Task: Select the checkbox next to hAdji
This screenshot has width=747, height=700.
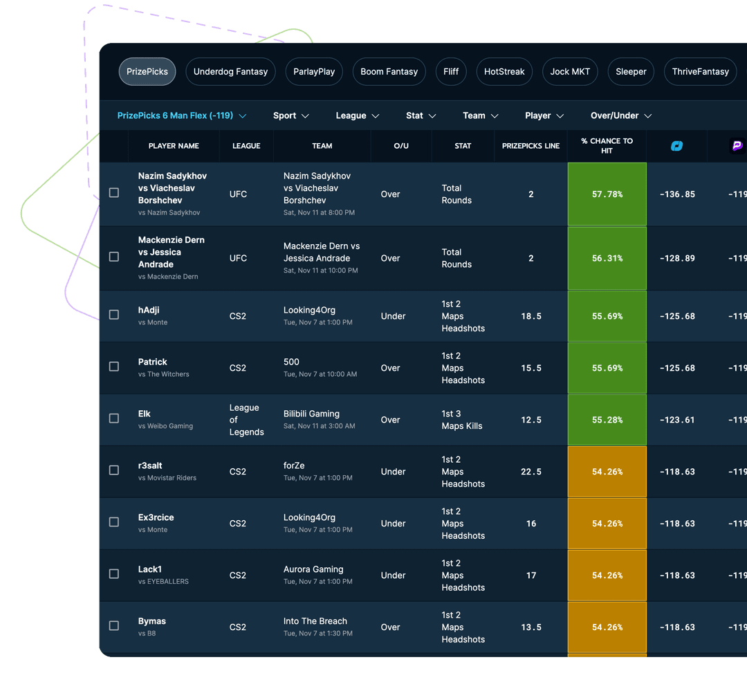Action: (113, 315)
